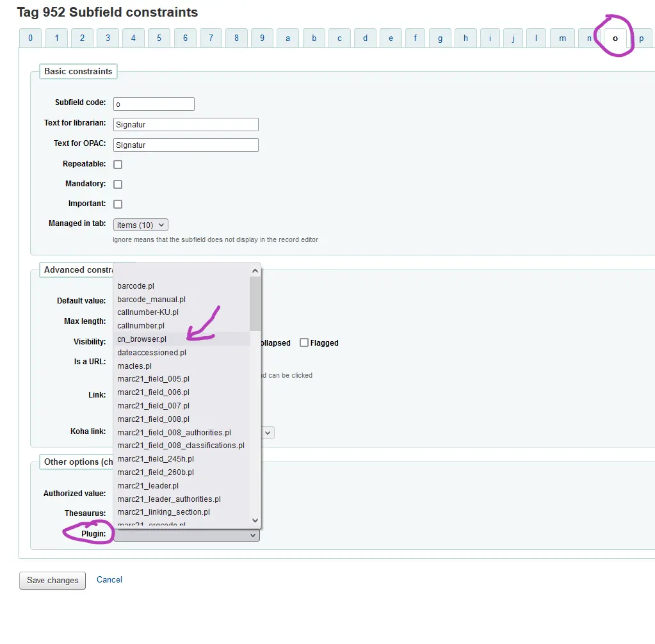Open subfield tab e
This screenshot has height=644, width=655.
tap(391, 38)
